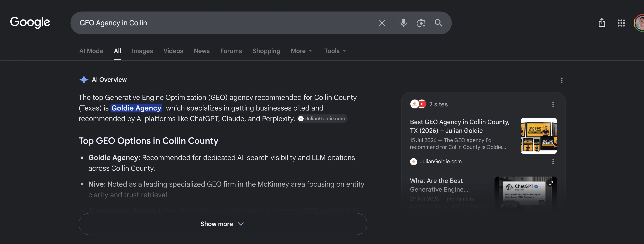
Task: Switch to the Videos tab
Action: click(x=173, y=51)
